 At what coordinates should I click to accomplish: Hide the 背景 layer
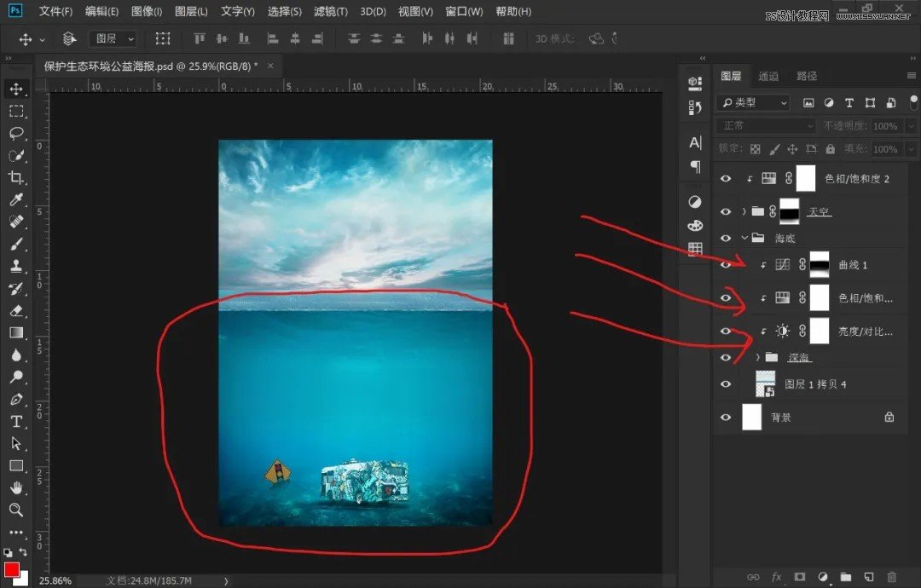[726, 418]
